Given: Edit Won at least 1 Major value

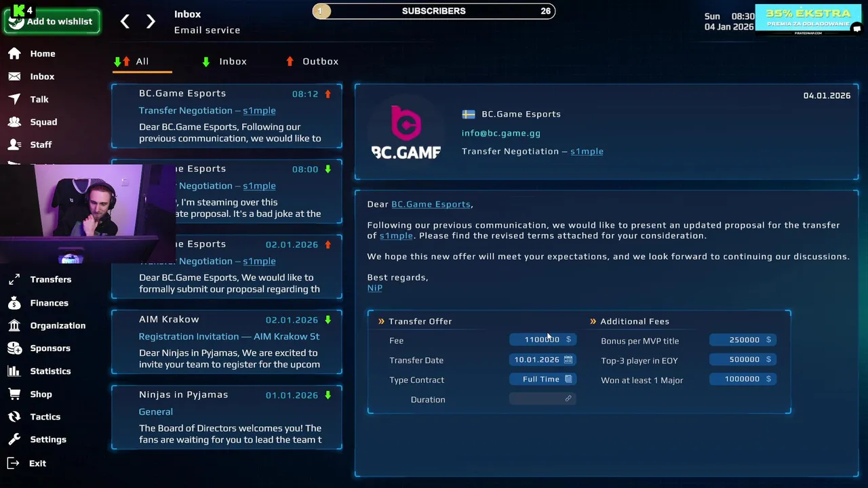Looking at the screenshot, I should tap(743, 379).
